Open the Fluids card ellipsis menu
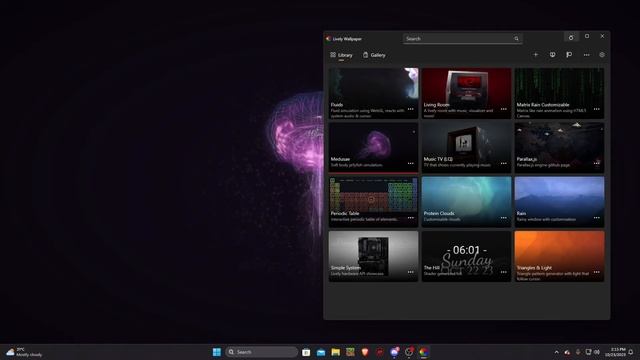The image size is (640, 360). coord(411,109)
